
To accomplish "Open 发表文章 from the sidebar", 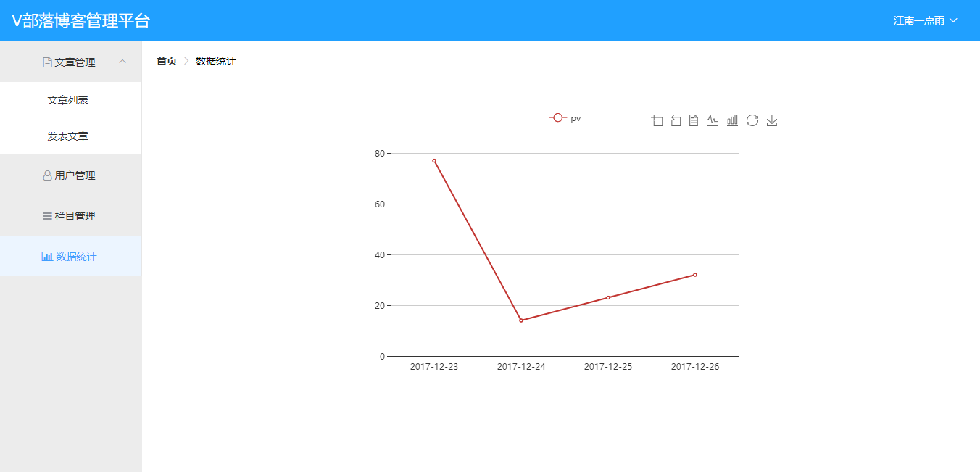I will coord(68,136).
